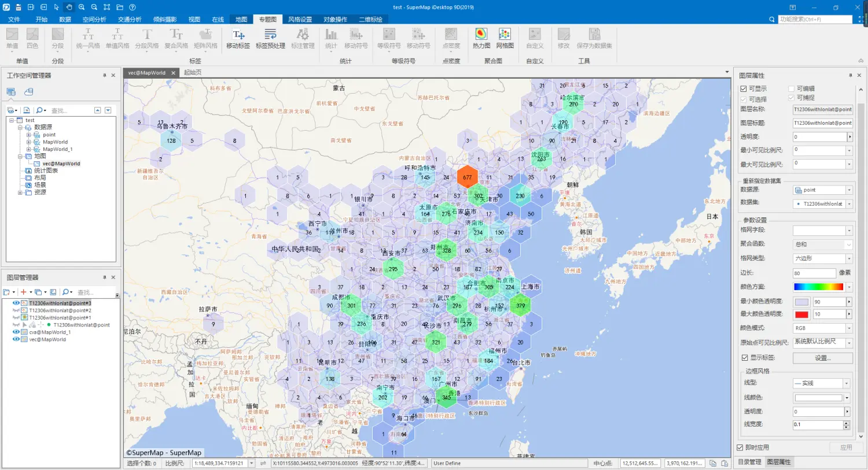
Task: Toggle the 显示标签 show labels checkbox
Action: (x=745, y=357)
